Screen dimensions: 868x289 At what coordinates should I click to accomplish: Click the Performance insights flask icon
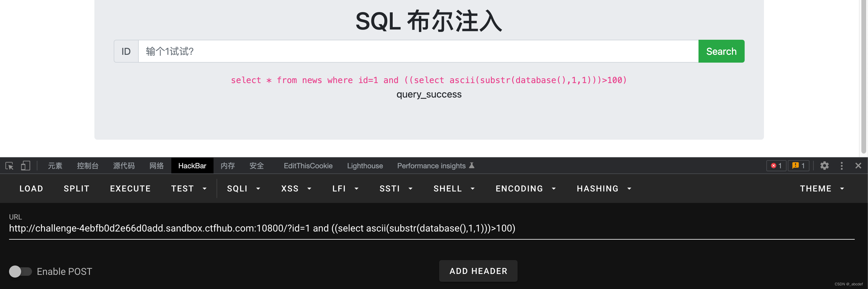click(x=472, y=166)
